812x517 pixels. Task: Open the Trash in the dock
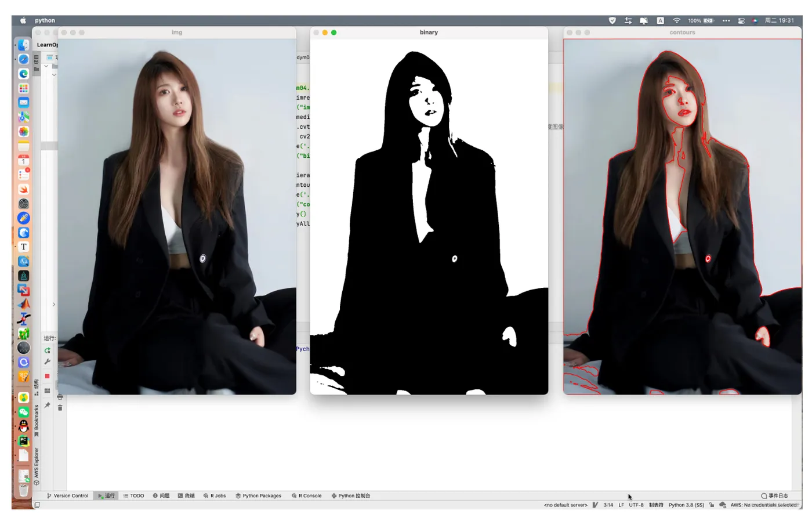23,490
